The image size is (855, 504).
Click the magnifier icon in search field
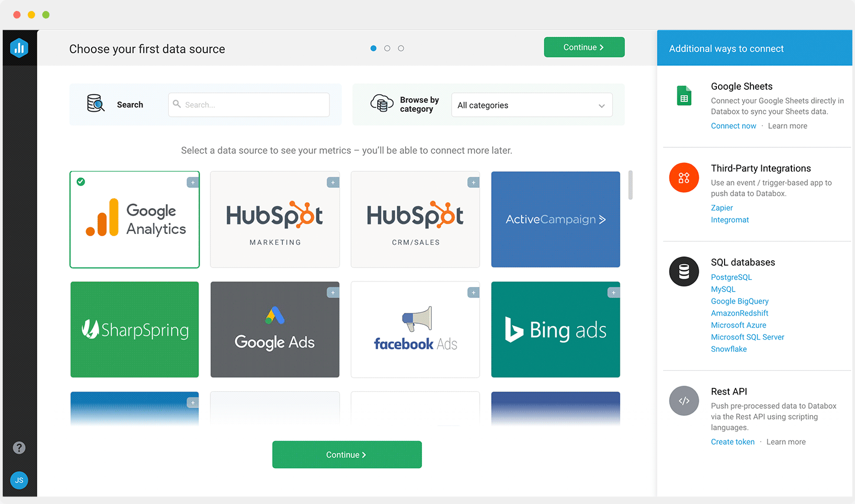tap(176, 104)
